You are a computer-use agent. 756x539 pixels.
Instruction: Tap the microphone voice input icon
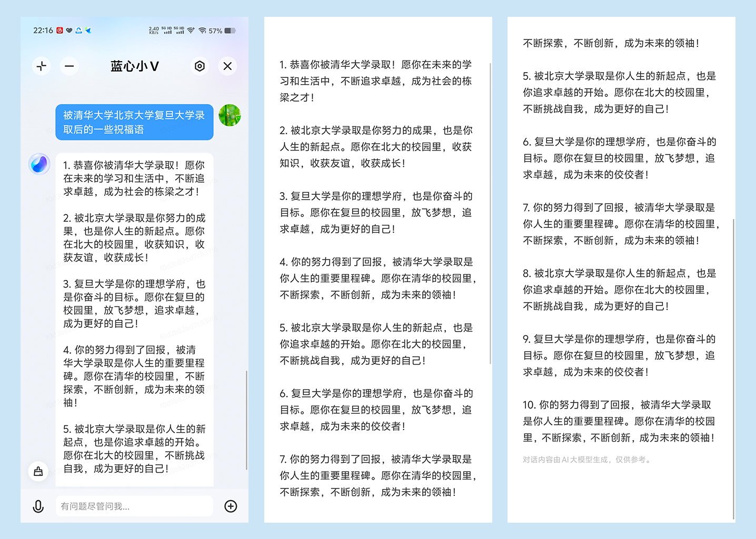(38, 506)
